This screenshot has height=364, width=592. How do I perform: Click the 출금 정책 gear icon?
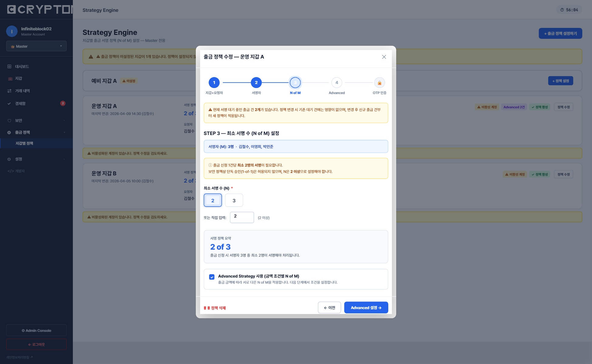coord(9,132)
